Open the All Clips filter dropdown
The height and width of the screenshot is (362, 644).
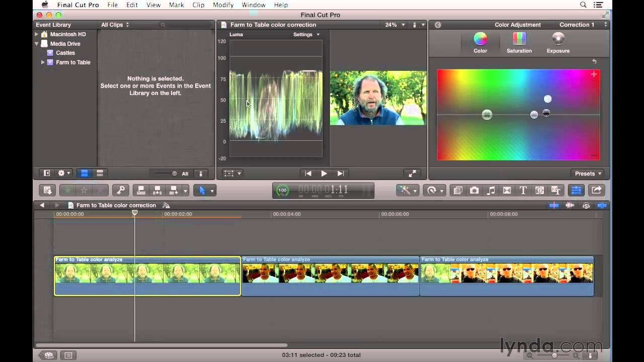115,25
